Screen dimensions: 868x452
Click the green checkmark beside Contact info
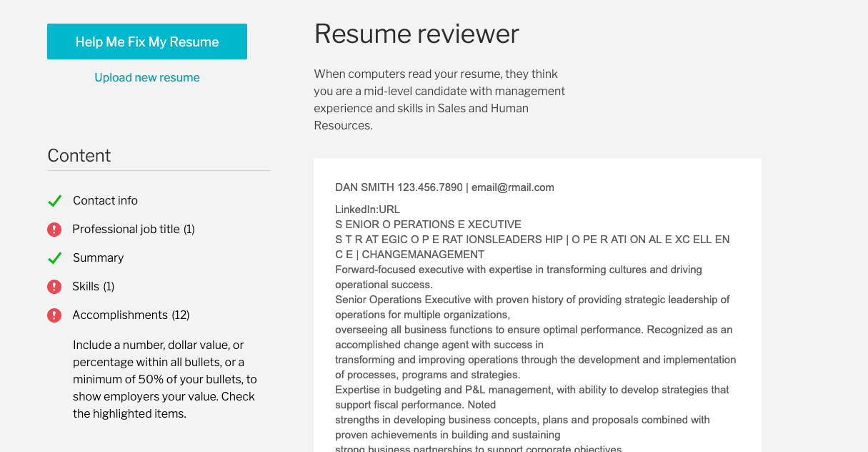coord(54,201)
